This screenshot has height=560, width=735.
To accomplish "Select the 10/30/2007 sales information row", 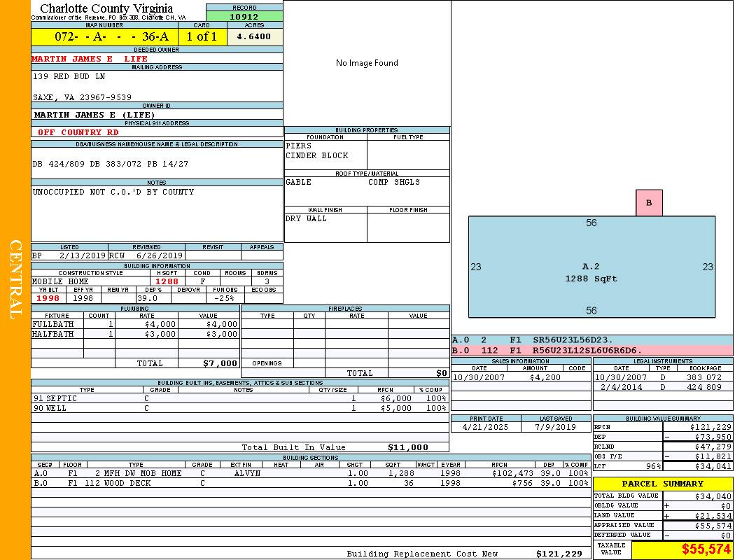I will 520,377.
